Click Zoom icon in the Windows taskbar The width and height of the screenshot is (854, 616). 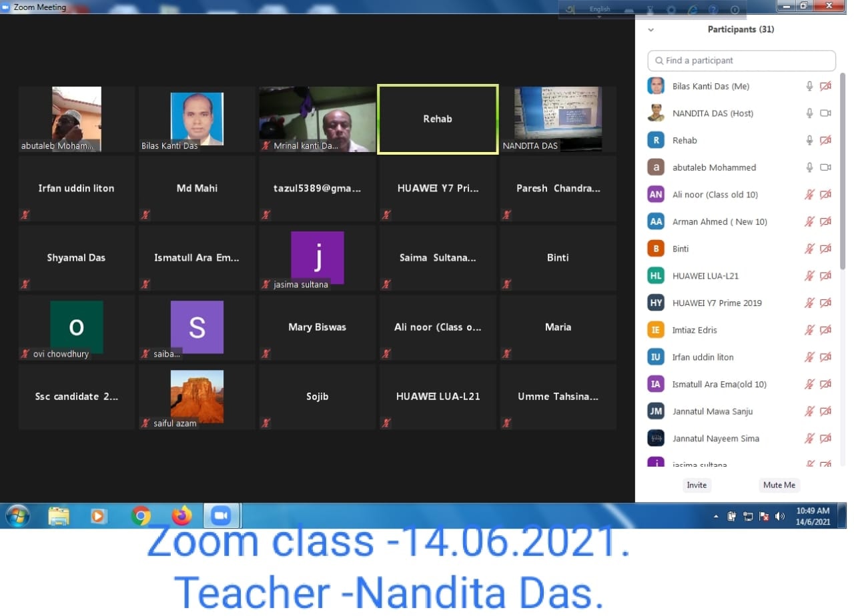[x=220, y=516]
